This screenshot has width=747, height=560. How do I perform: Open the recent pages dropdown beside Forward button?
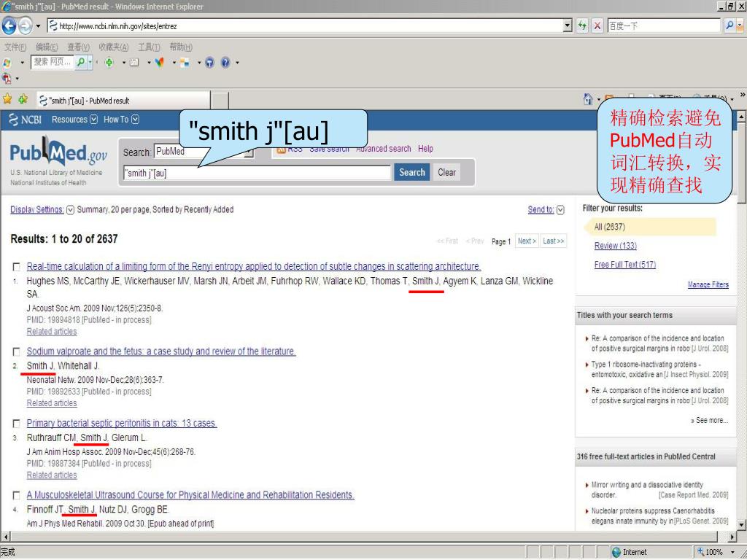37,26
